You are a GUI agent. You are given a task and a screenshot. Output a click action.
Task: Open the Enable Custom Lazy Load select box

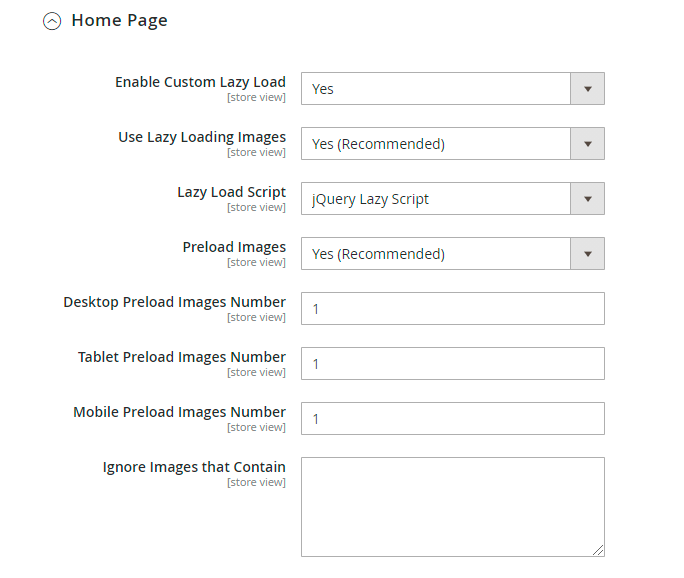(436, 89)
